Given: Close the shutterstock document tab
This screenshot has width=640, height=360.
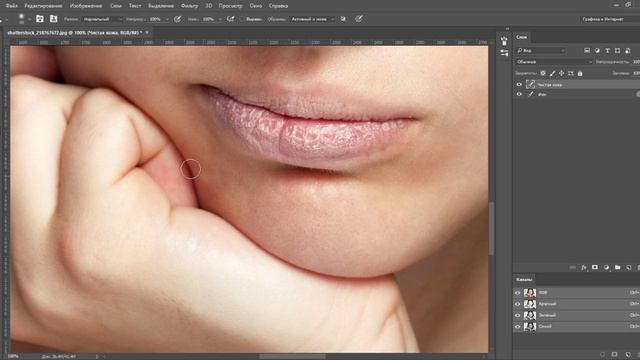Looking at the screenshot, I should pyautogui.click(x=147, y=32).
